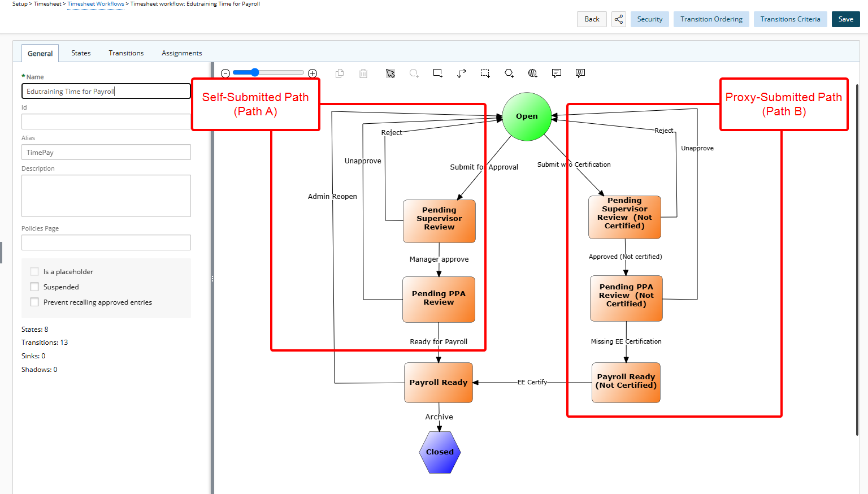Click into the Name input field
This screenshot has height=494, width=868.
coord(106,91)
